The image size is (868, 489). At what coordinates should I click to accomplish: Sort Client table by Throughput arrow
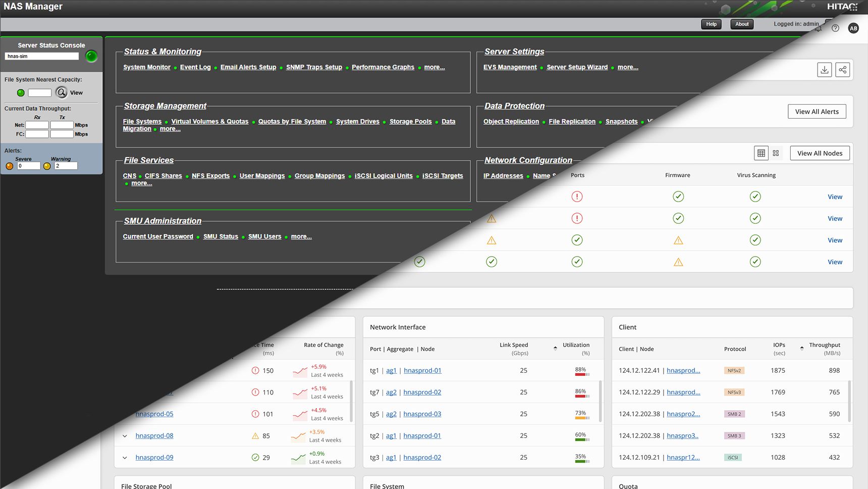[x=802, y=348]
